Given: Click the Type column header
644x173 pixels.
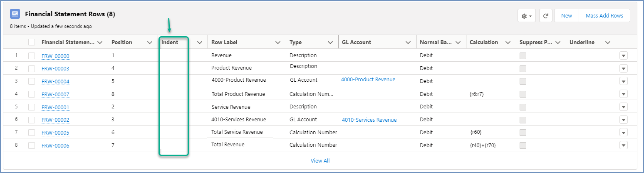Looking at the screenshot, I should (296, 42).
